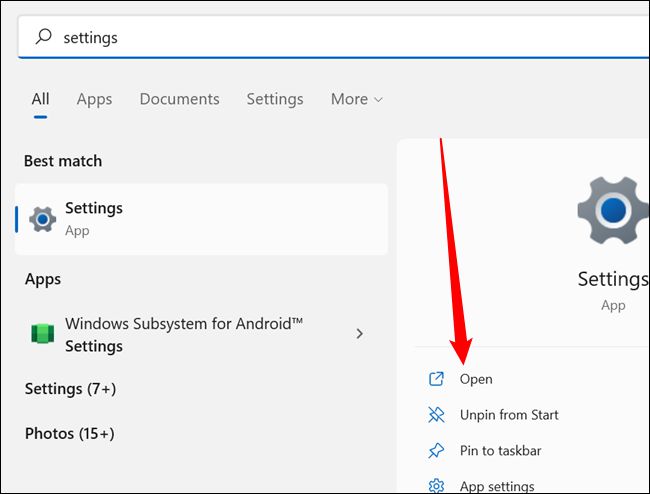Switch to the All tab

40,99
